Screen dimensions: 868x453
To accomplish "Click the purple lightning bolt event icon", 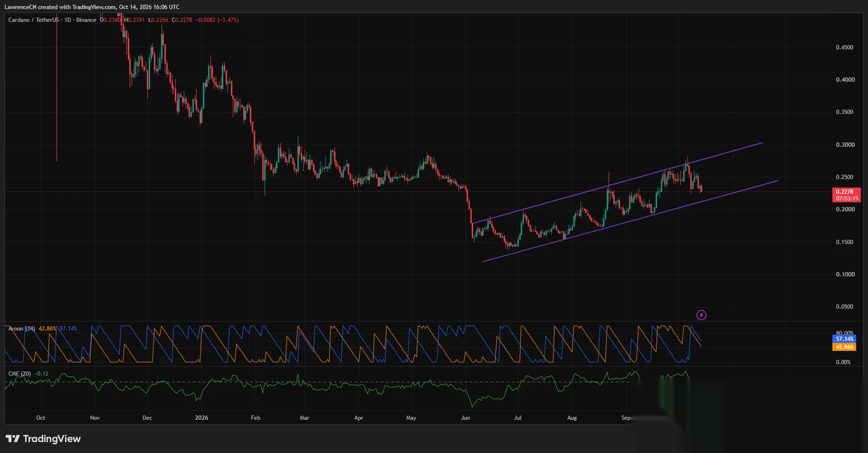I will point(701,315).
